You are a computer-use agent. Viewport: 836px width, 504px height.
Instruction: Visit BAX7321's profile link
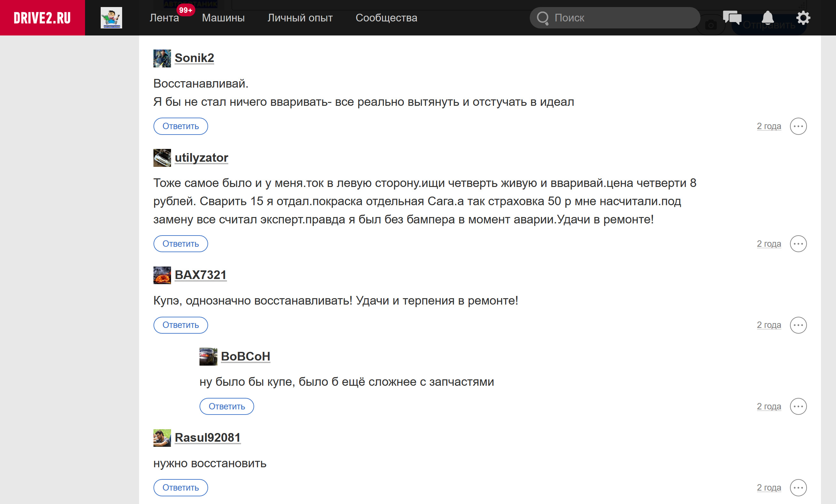point(200,275)
